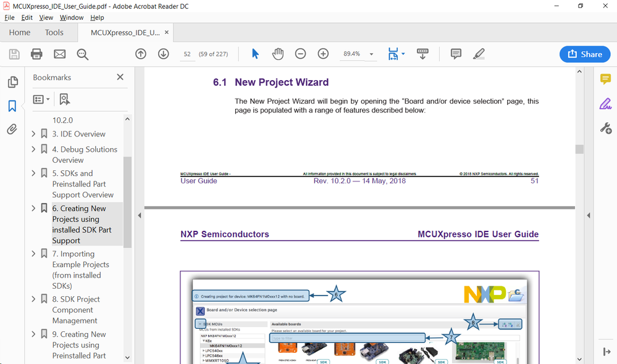Click the bookmarks panel scrollbar thumb
Image resolution: width=617 pixels, height=364 pixels.
point(127,202)
